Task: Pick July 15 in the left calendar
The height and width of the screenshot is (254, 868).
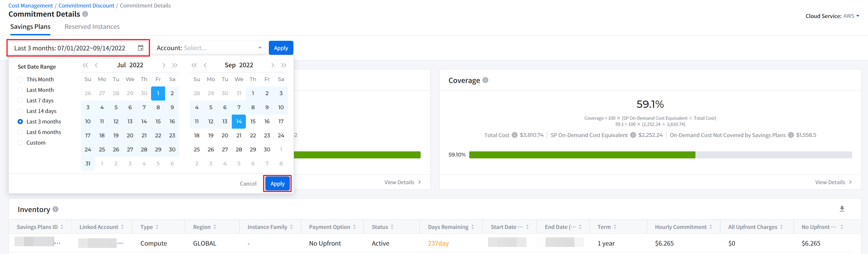Action: 158,121
